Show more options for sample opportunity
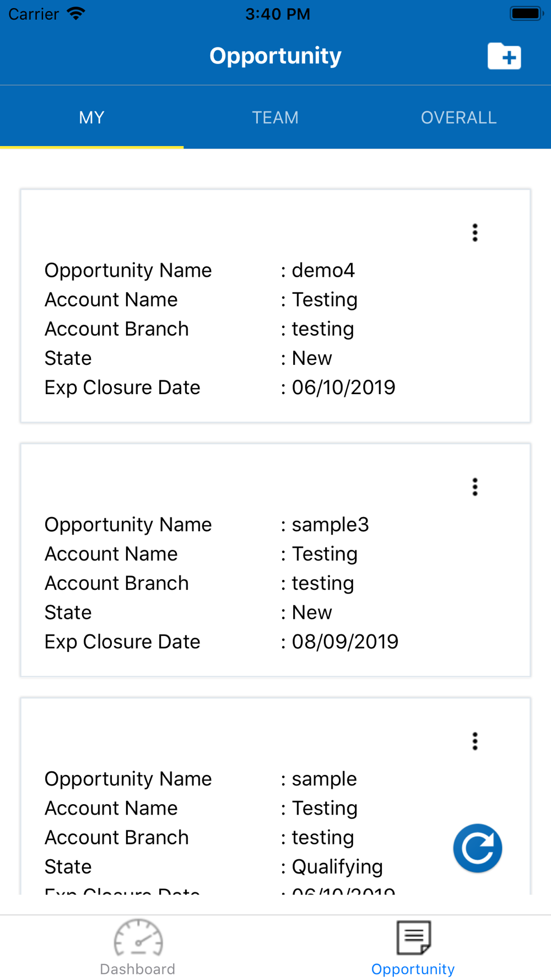551x980 pixels. (475, 741)
